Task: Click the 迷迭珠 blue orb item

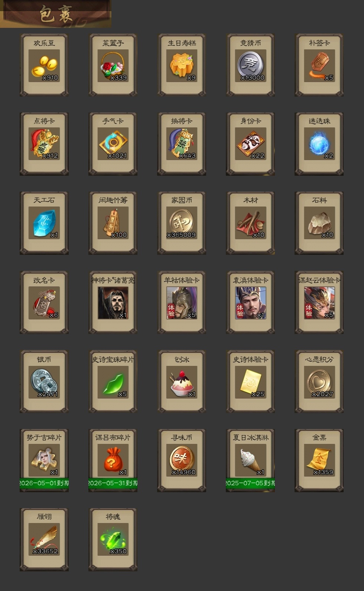Action: point(319,144)
